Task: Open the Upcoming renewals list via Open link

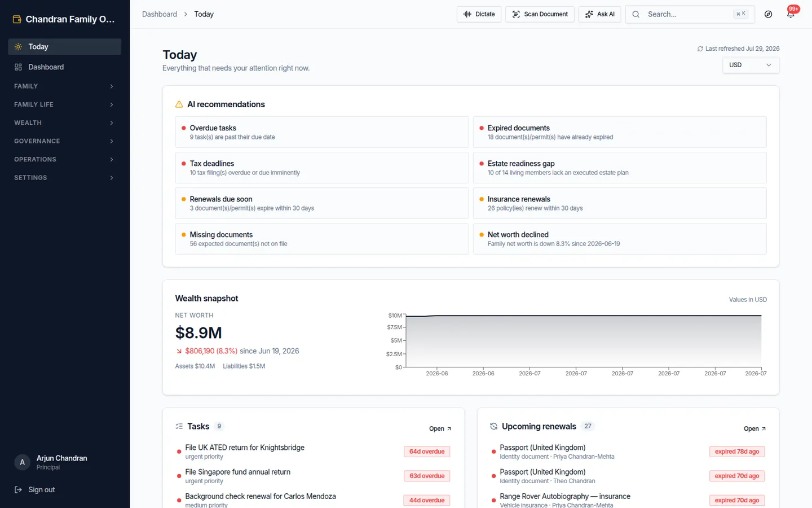Action: pos(754,429)
